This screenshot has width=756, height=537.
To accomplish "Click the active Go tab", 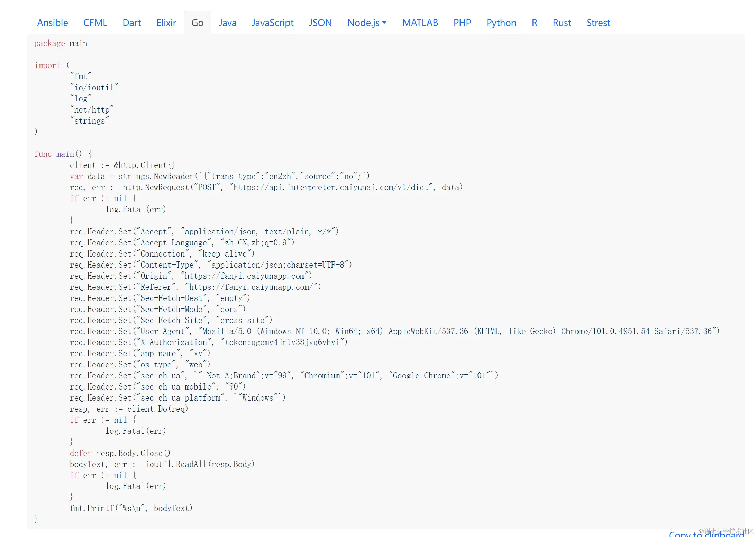I will 197,23.
